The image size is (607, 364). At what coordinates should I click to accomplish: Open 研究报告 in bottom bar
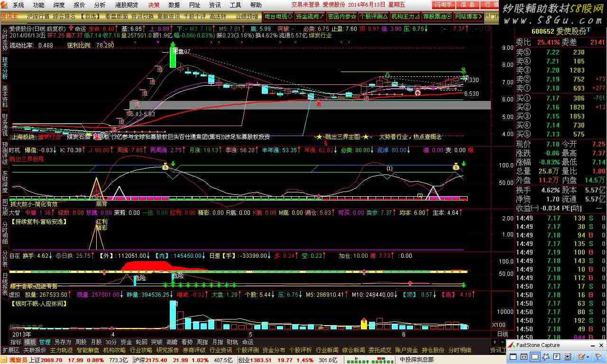[x=167, y=350]
